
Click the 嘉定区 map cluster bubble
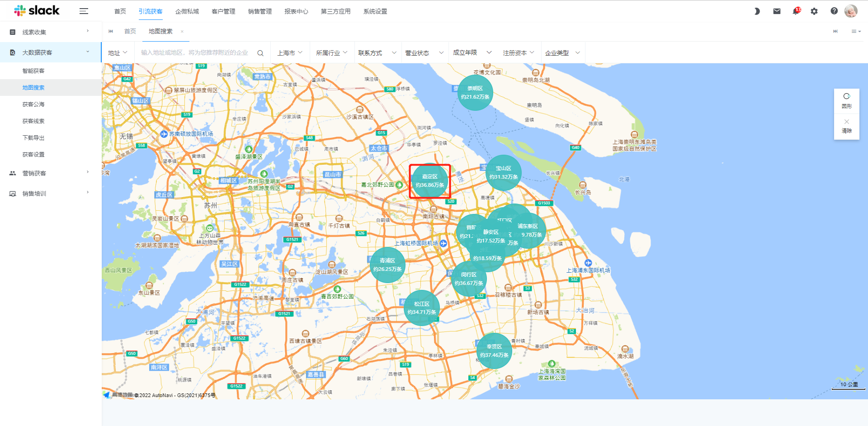pyautogui.click(x=430, y=181)
